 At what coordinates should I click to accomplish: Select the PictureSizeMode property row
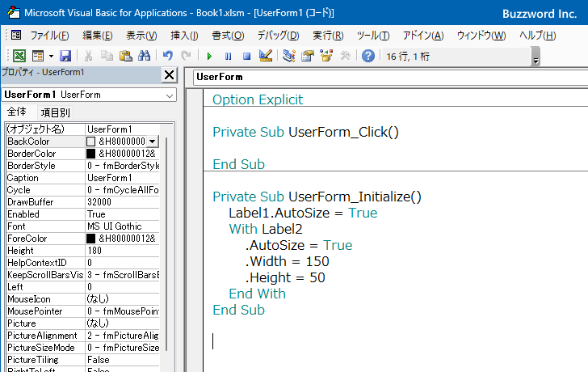(83, 348)
